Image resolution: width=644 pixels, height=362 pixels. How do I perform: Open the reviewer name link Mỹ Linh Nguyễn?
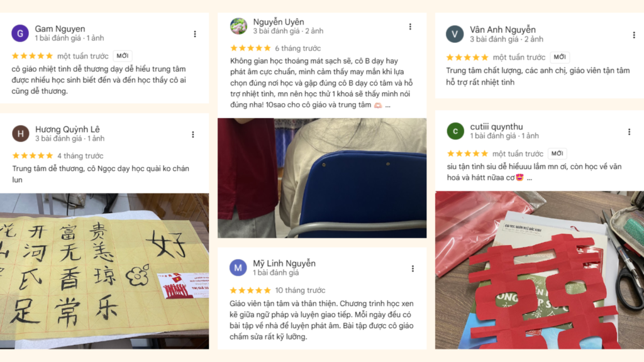[284, 263]
